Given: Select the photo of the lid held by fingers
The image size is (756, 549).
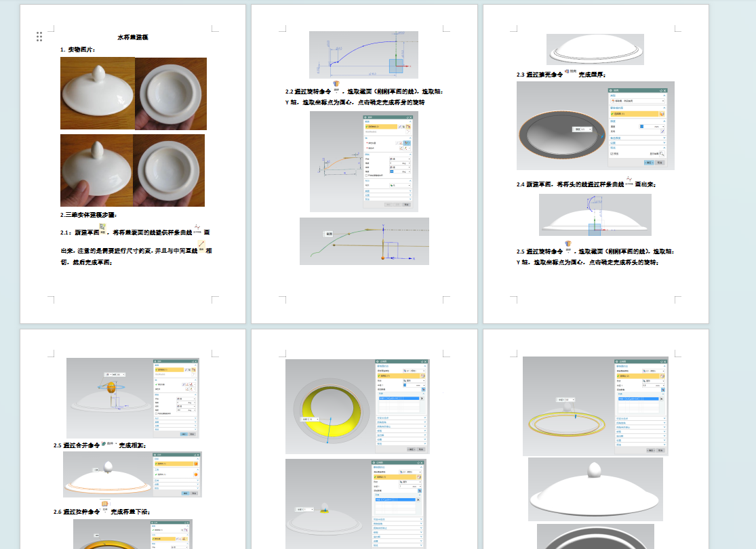Looking at the screenshot, I should pos(96,171).
